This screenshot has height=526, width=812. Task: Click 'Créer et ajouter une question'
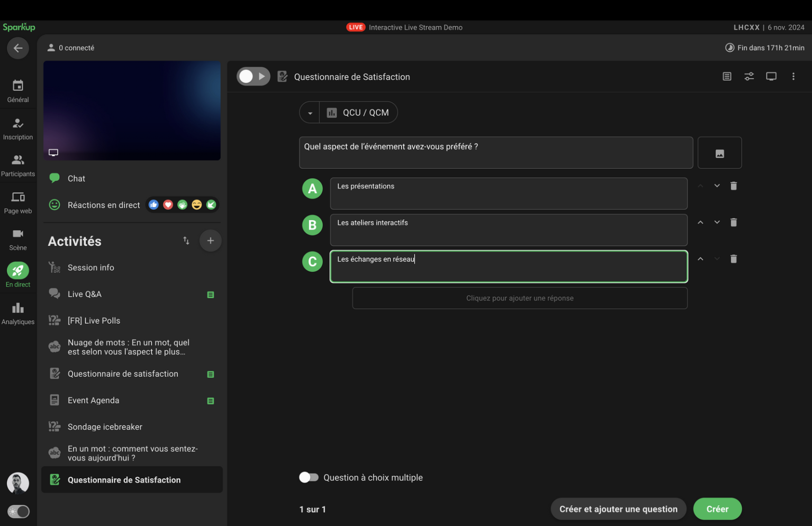618,509
